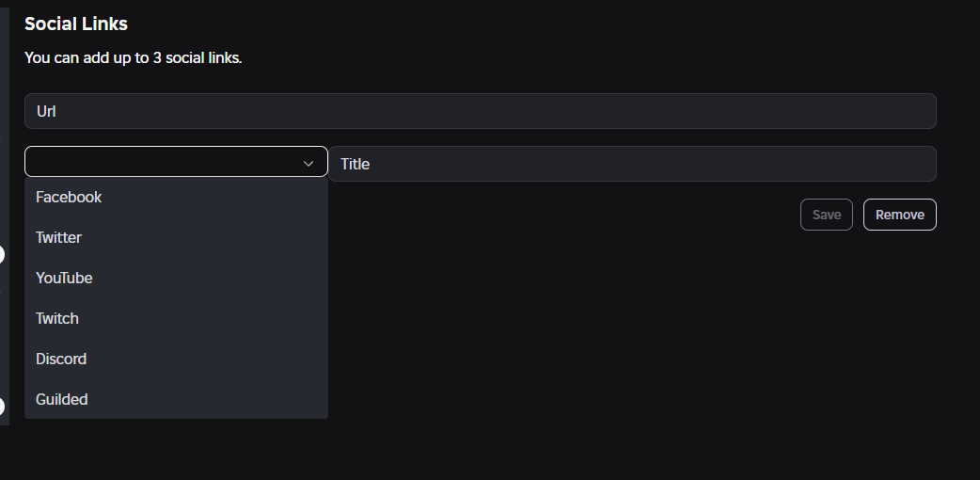Viewport: 980px width, 480px height.
Task: Focus the Title text field
Action: [x=632, y=164]
